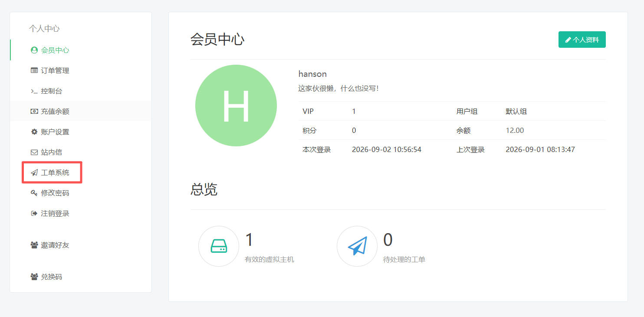This screenshot has height=317, width=644.
Task: Click the green H avatar
Action: [236, 106]
